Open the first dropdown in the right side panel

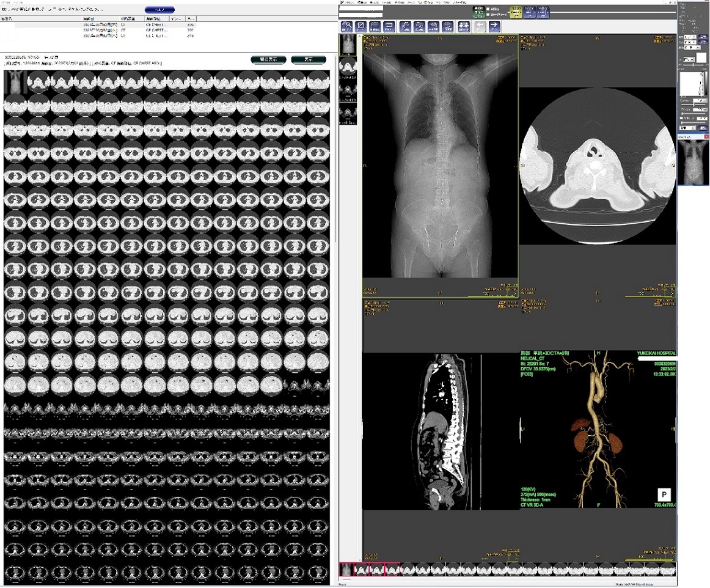pyautogui.click(x=690, y=37)
